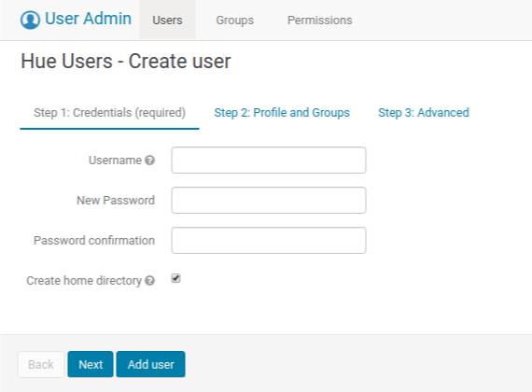Click the Username help question icon
Image resolution: width=532 pixels, height=392 pixels.
point(149,161)
